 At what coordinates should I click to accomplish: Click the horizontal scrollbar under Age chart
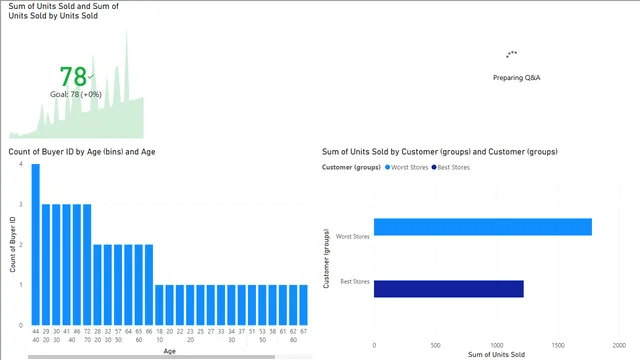point(151,357)
